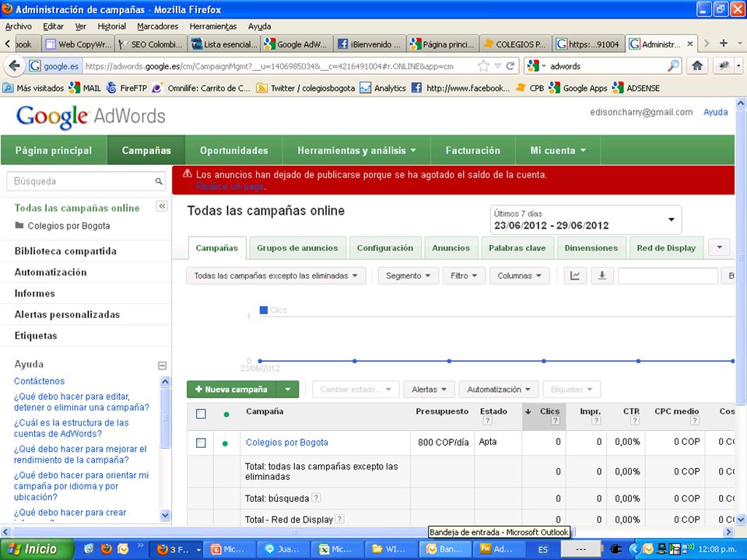Open Biblioteca compartida in the sidebar
The image size is (747, 560).
click(x=65, y=251)
